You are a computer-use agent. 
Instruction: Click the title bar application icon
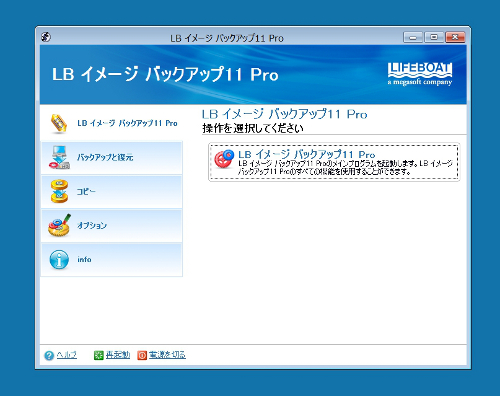tap(46, 37)
